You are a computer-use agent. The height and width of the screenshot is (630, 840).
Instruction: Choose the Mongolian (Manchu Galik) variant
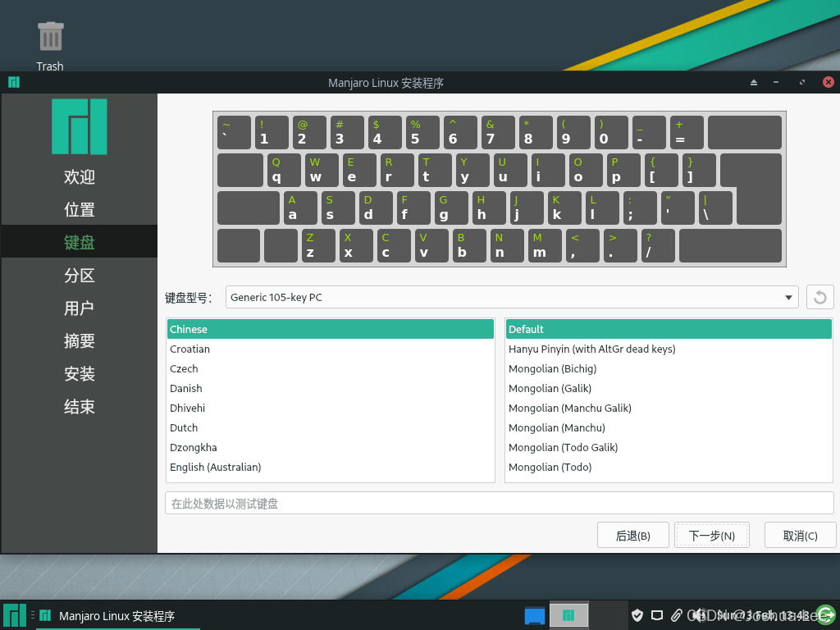tap(669, 408)
